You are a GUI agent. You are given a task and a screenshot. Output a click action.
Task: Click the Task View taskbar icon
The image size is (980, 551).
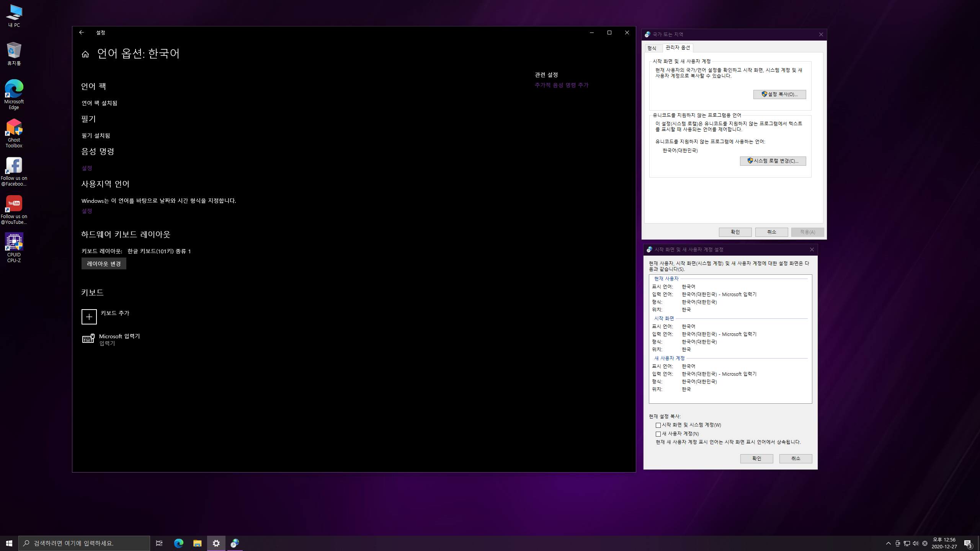click(x=159, y=543)
